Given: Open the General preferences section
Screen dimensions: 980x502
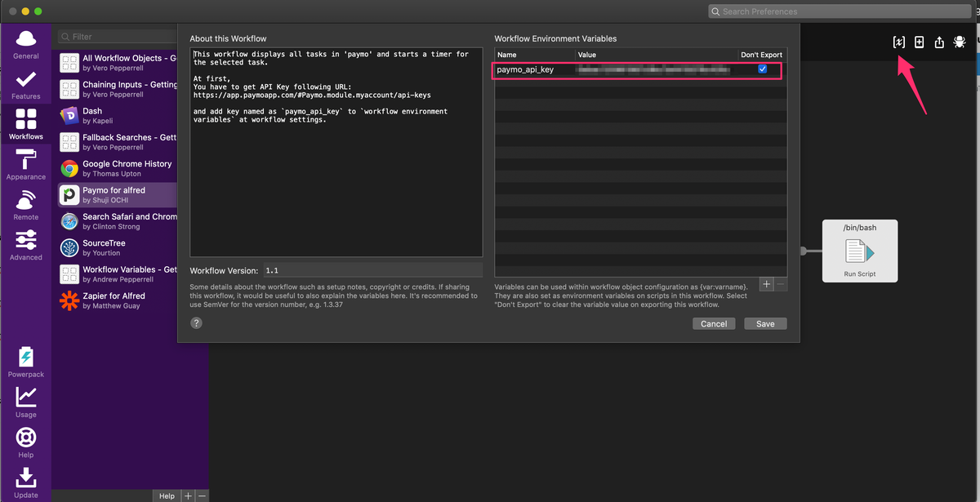Looking at the screenshot, I should tap(26, 45).
